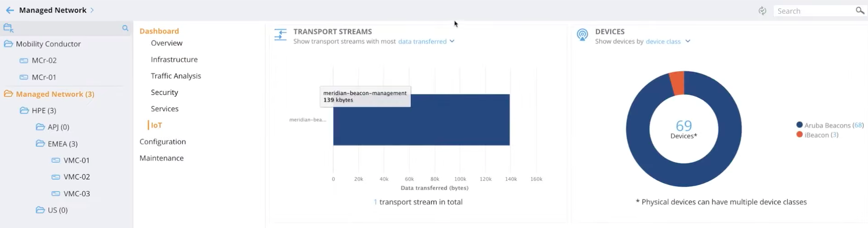Select VMC-02 in the network tree
This screenshot has height=228, width=868.
pos(77,177)
